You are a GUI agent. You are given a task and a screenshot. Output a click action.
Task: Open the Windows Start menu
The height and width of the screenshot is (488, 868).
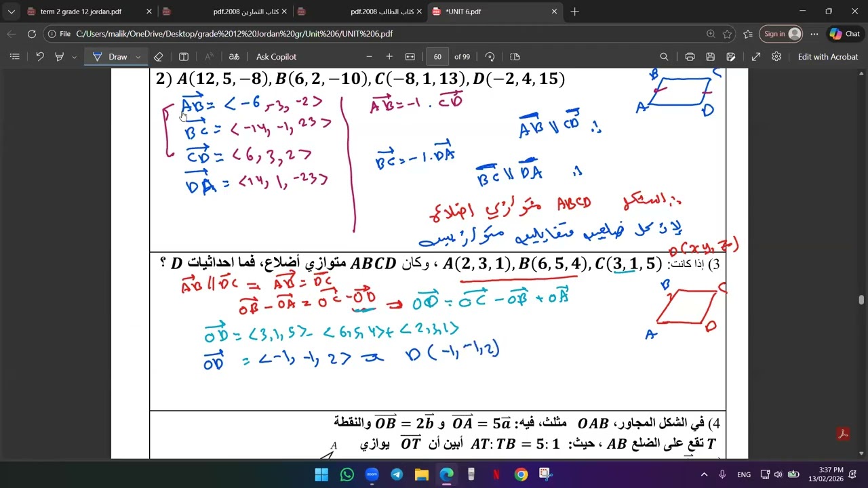322,474
